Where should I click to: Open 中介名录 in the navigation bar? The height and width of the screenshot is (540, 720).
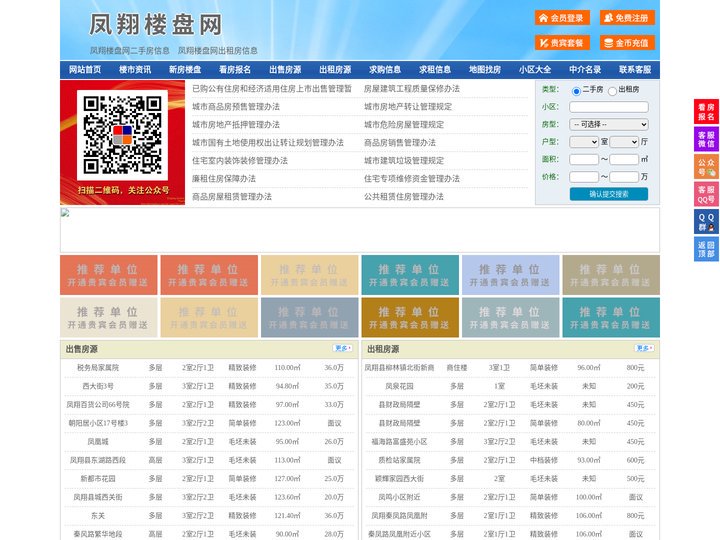point(585,70)
